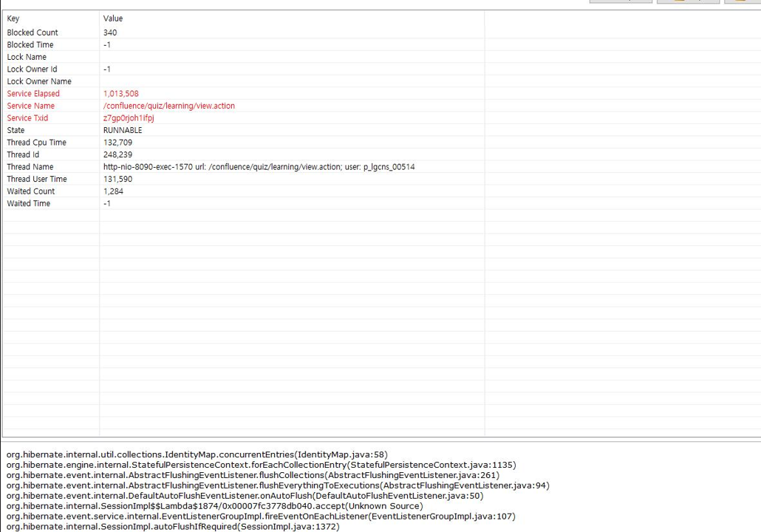Click the Thread Cpu Time value 132,709

(118, 142)
